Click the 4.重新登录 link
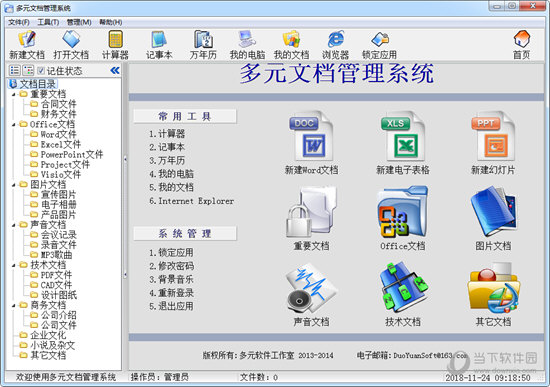 [x=171, y=293]
